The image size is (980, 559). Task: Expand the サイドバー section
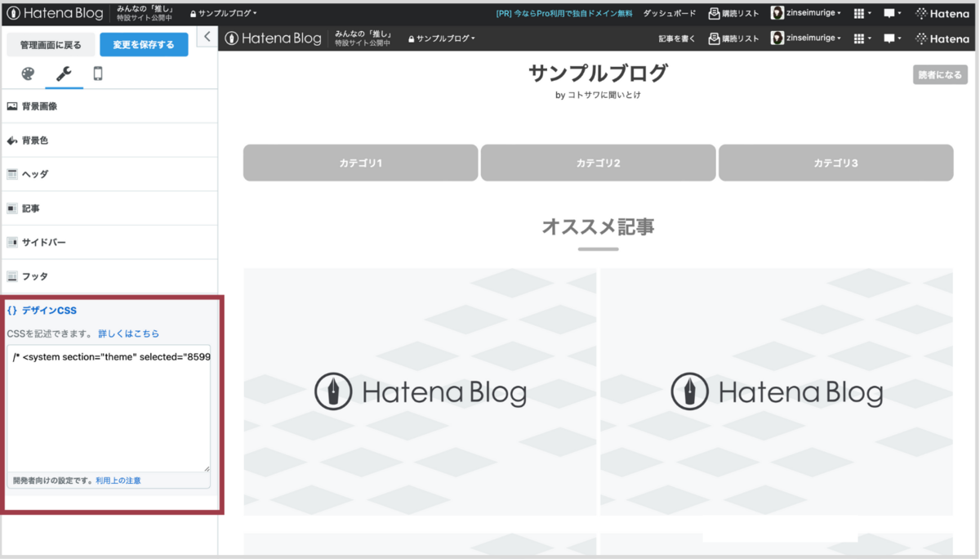point(109,243)
